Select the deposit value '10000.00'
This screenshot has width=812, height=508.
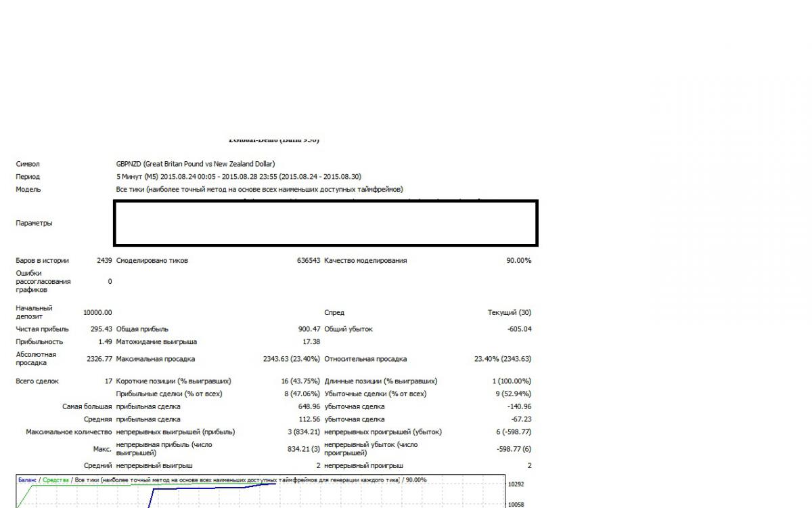point(97,313)
